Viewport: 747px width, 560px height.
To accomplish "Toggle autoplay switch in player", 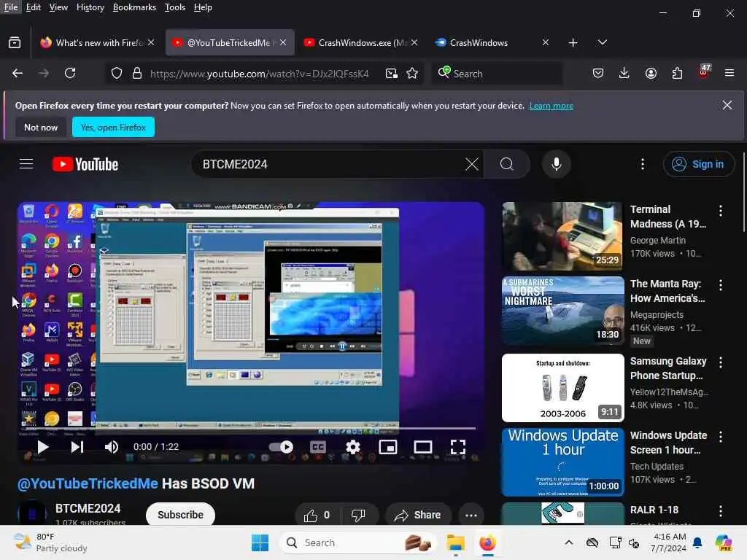I will pos(281,447).
